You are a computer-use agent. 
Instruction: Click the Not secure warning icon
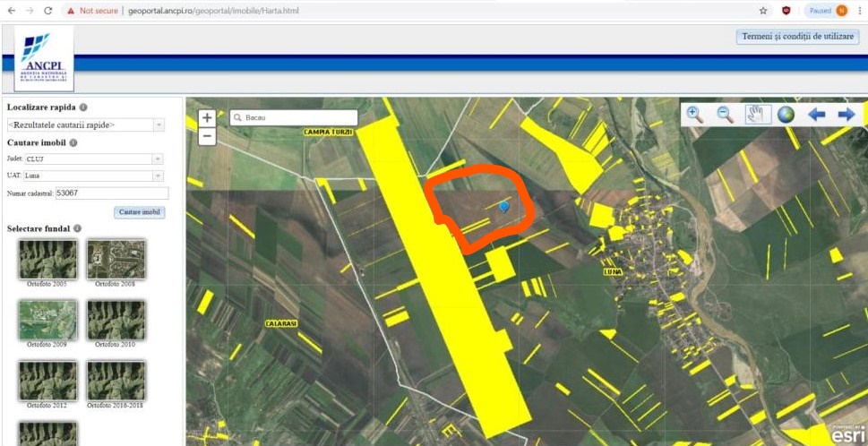[71, 11]
